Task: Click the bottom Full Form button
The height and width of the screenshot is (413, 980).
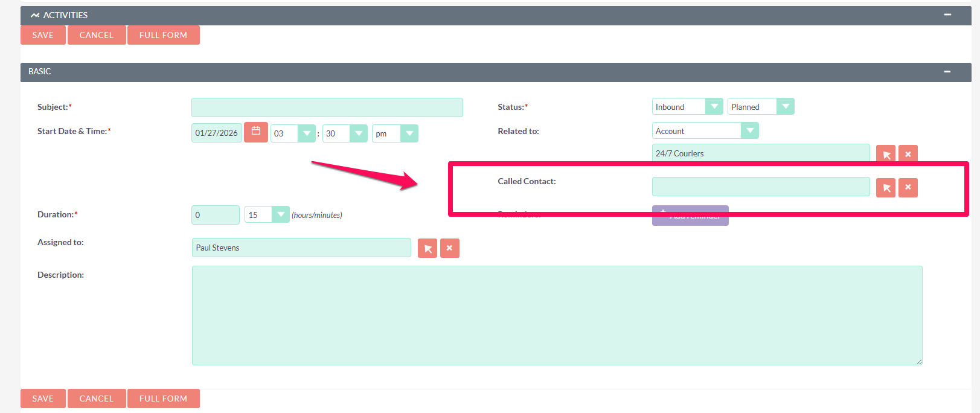Action: coord(163,399)
